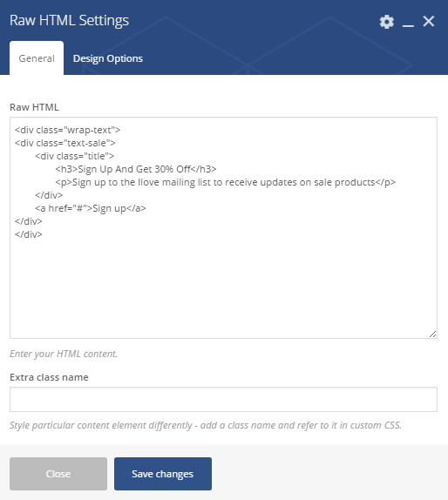
Task: Click the Save changes button
Action: (x=163, y=474)
